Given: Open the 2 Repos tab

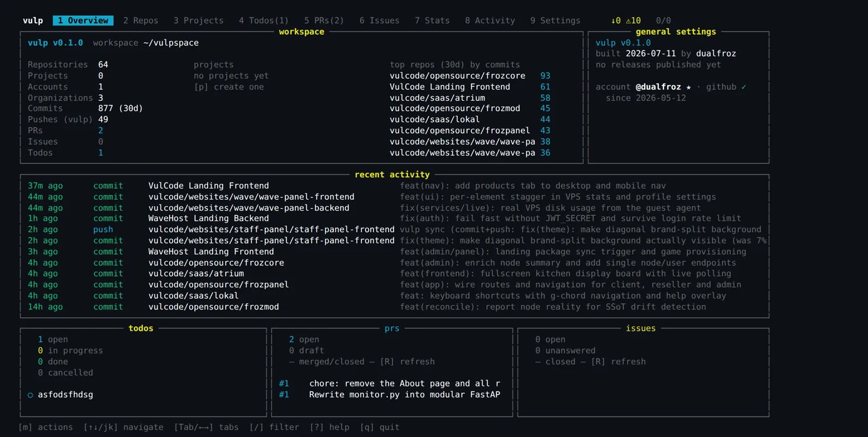Looking at the screenshot, I should 141,21.
